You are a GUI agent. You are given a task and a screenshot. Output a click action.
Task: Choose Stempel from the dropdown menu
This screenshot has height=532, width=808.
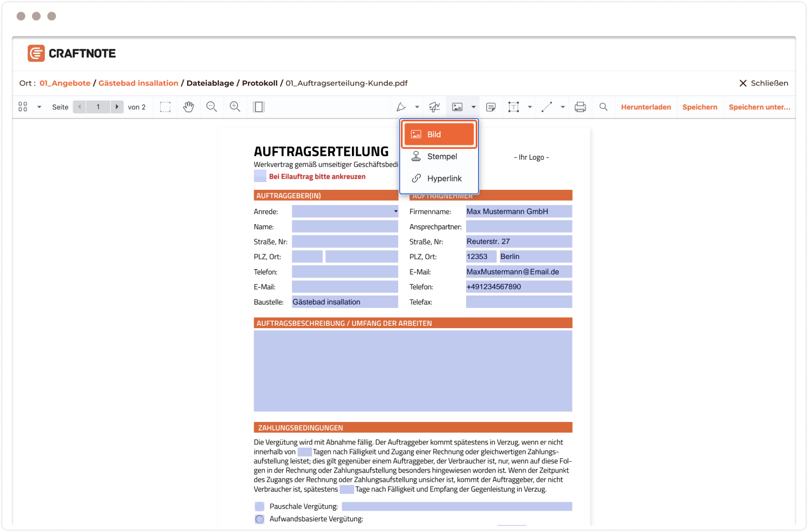click(x=439, y=156)
